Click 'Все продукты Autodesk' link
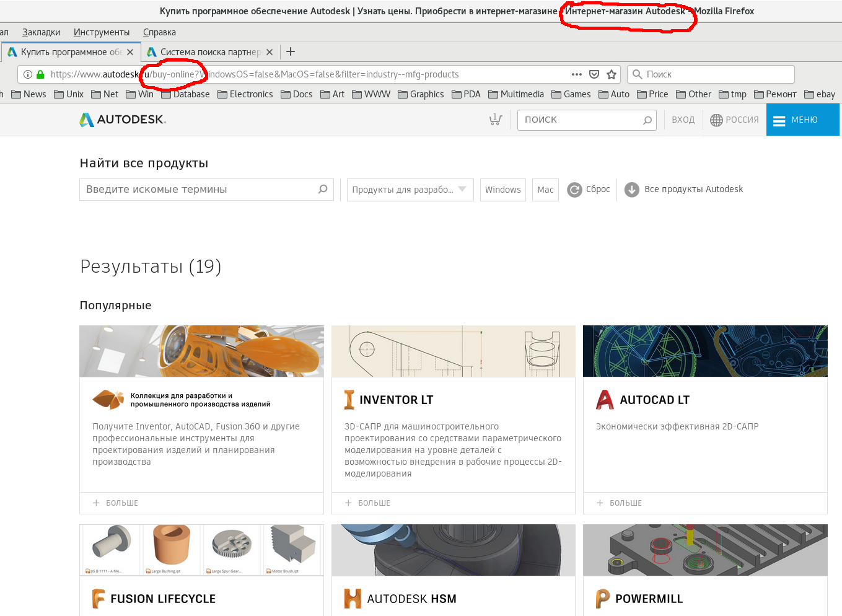Viewport: 842px width, 616px height. click(x=694, y=190)
